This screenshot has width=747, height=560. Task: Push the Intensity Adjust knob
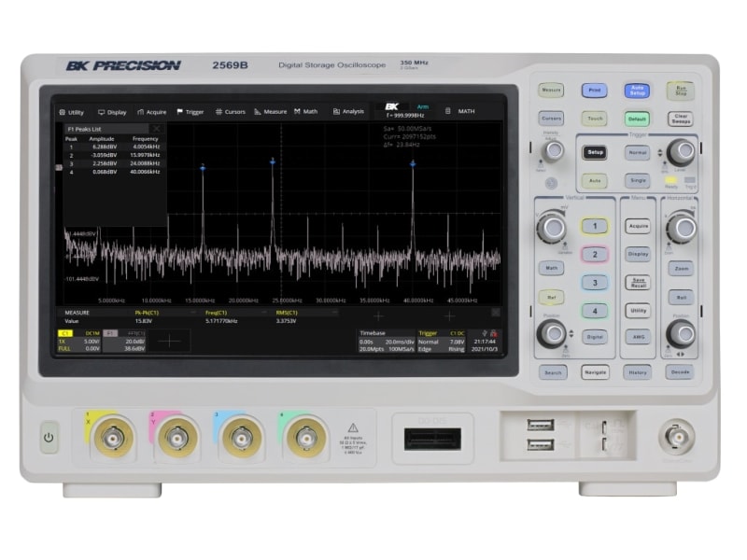coord(553,151)
